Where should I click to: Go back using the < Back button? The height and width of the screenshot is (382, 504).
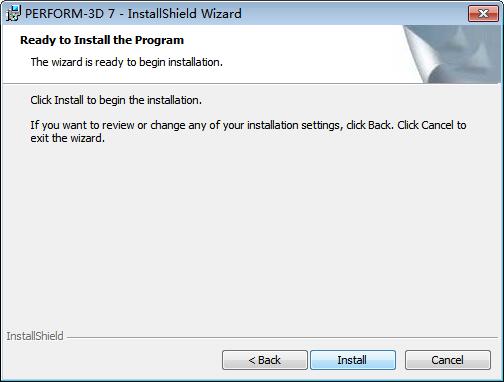point(265,360)
